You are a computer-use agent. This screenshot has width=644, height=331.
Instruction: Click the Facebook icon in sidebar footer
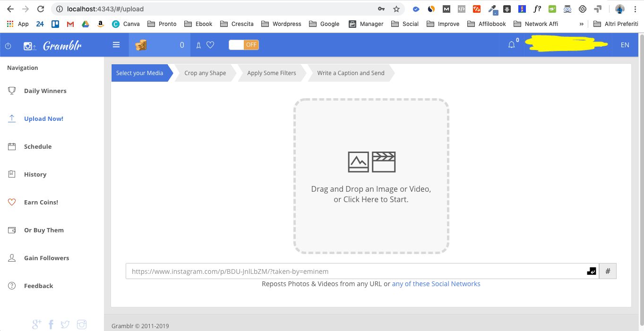tap(51, 324)
